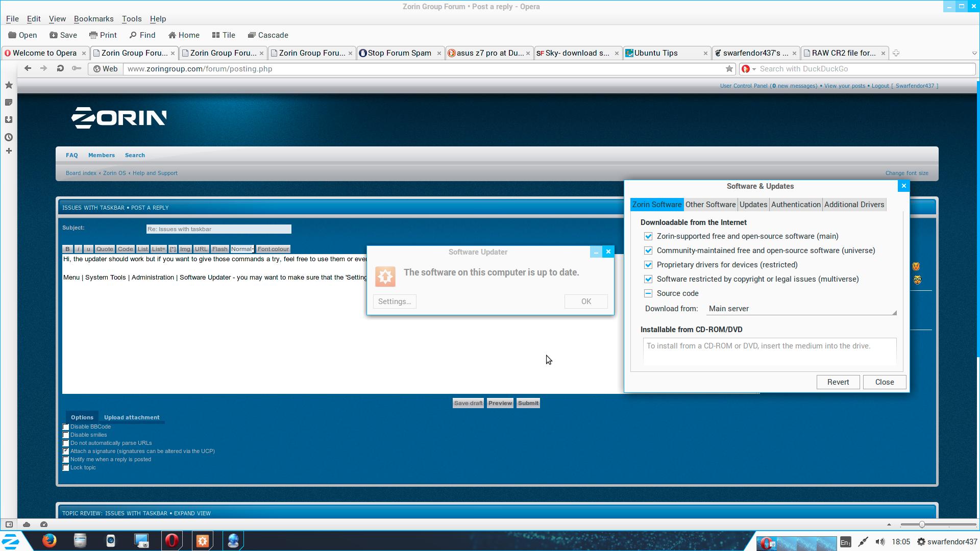
Task: Toggle the Source code checkbox
Action: (x=648, y=293)
